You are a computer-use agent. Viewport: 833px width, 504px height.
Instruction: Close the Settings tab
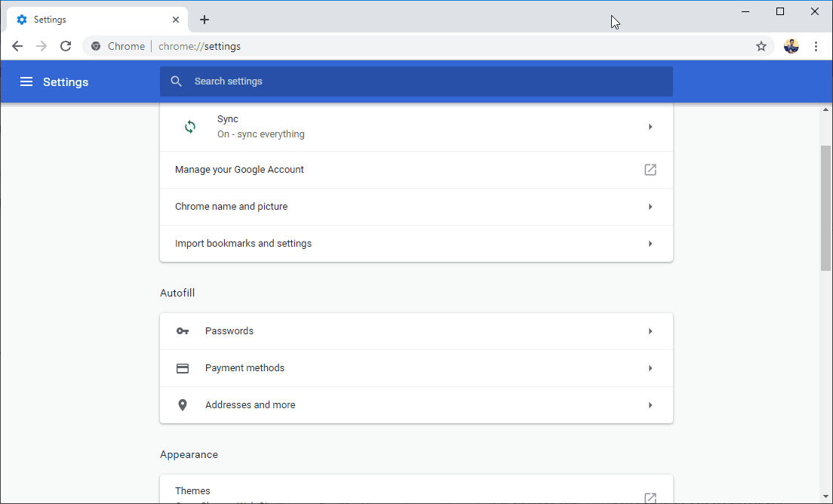click(176, 20)
